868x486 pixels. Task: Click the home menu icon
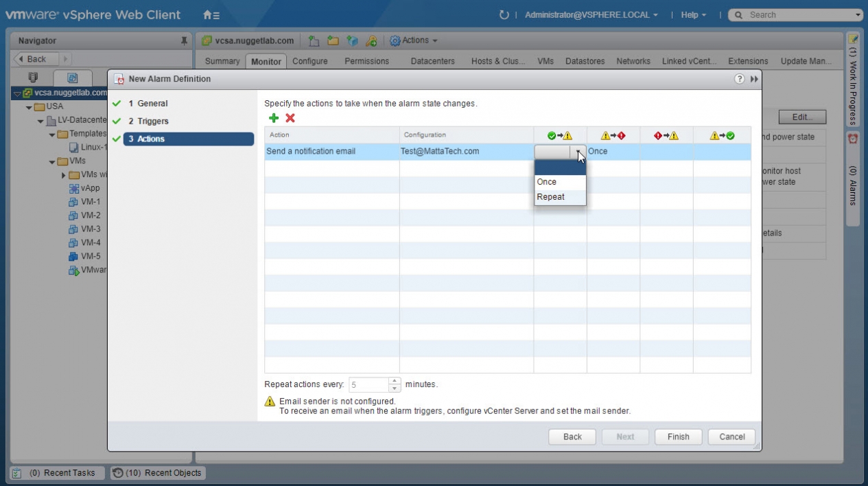tap(211, 15)
